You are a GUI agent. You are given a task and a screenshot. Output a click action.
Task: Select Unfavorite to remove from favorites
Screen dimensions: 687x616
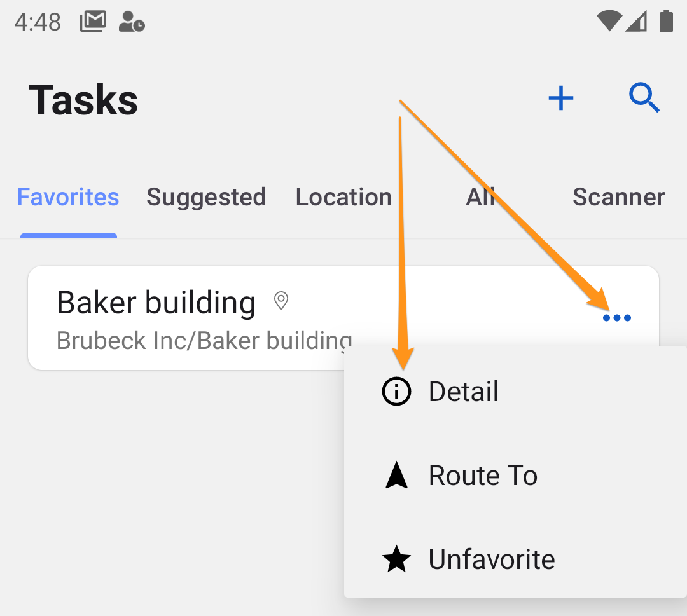(x=515, y=559)
